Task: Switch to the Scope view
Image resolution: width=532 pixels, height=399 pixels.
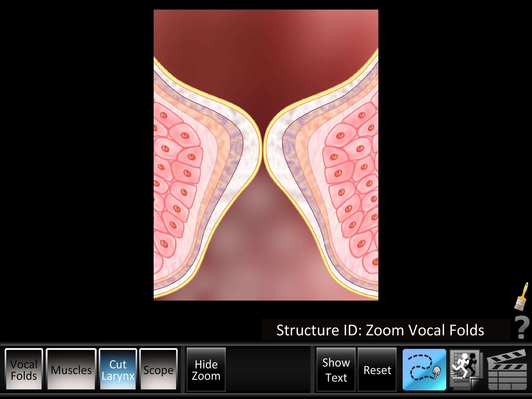Action: [x=158, y=369]
